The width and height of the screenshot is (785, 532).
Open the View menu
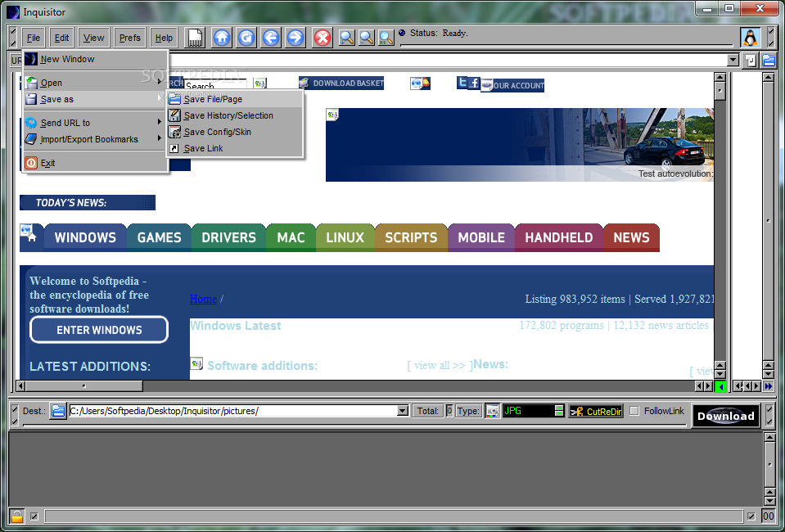tap(93, 38)
